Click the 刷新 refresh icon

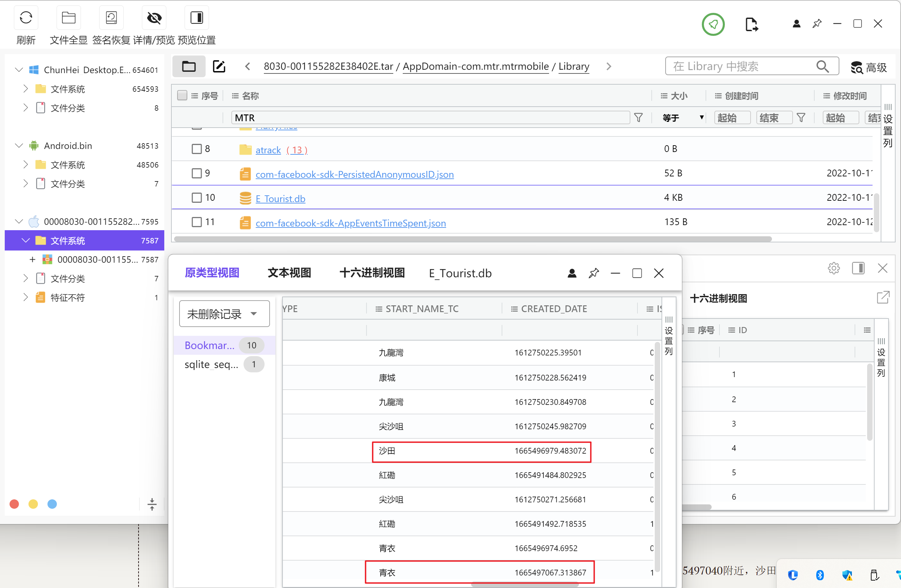pyautogui.click(x=26, y=17)
